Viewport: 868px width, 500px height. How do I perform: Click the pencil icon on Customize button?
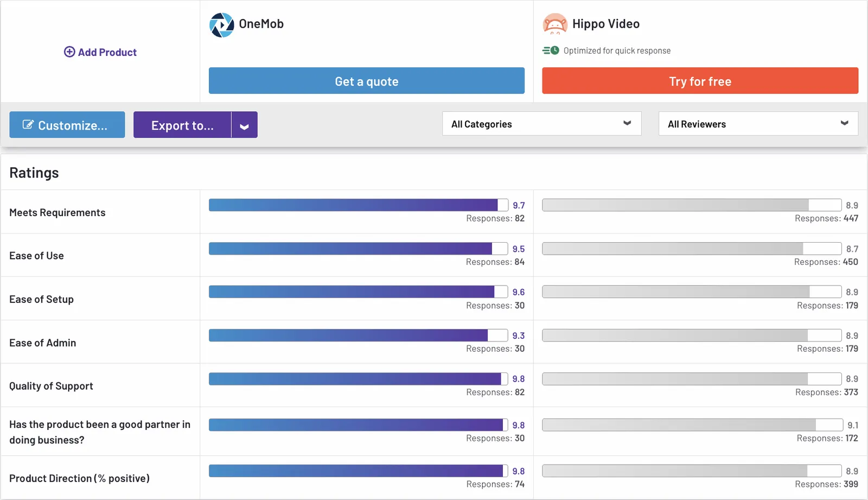[28, 125]
